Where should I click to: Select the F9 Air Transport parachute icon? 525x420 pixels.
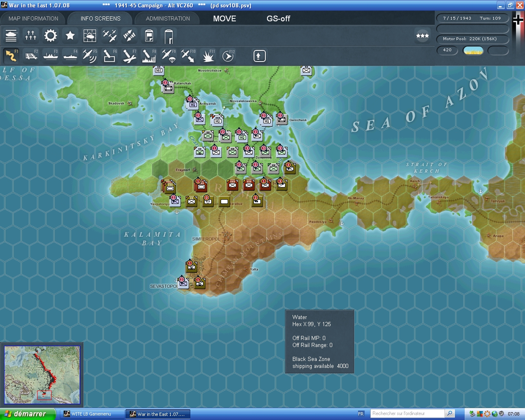coord(169,55)
